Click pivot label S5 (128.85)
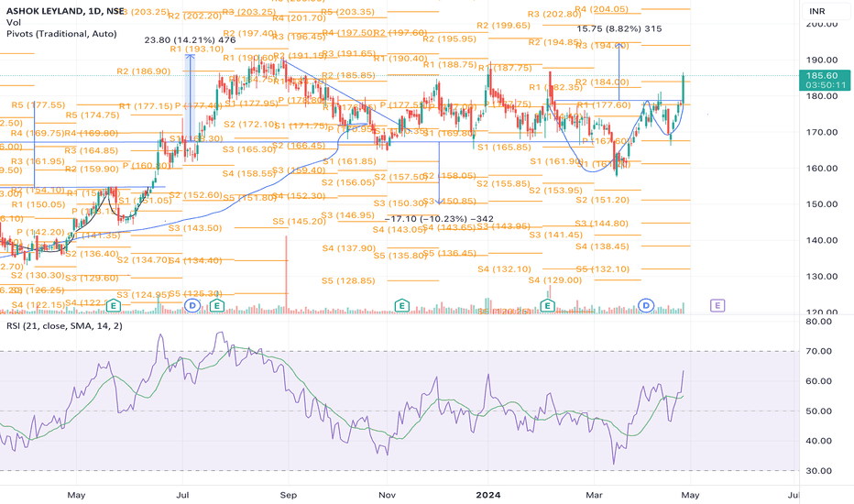Viewport: 854px width, 504px height. point(348,281)
